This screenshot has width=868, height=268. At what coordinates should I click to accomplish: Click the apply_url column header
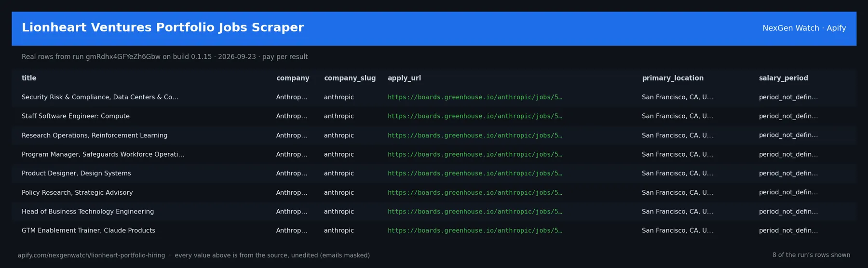(404, 78)
